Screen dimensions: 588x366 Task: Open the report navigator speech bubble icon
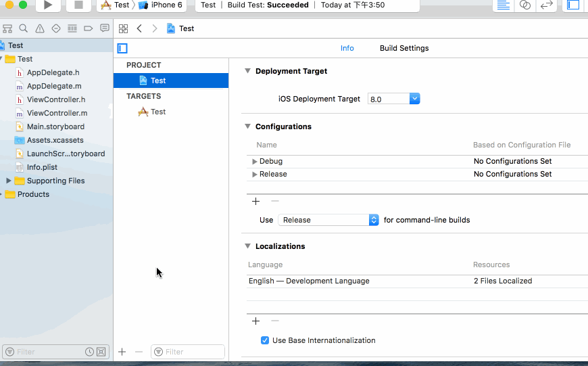tap(105, 28)
